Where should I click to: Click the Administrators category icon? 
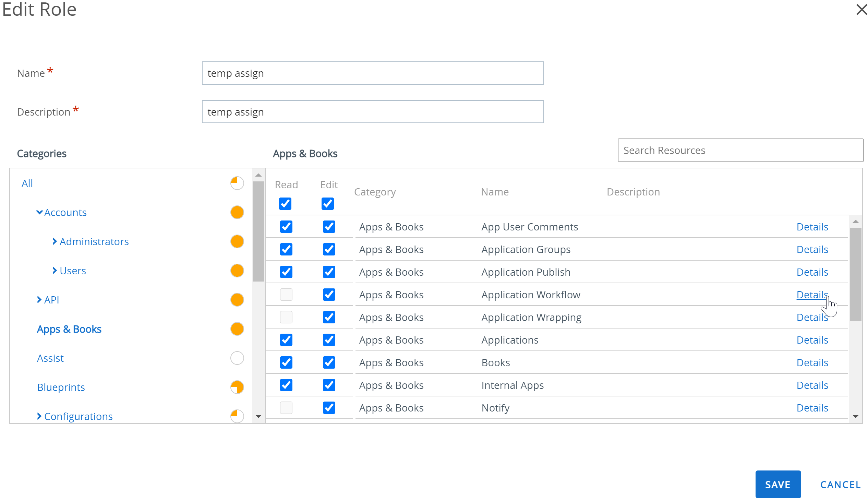coord(237,241)
